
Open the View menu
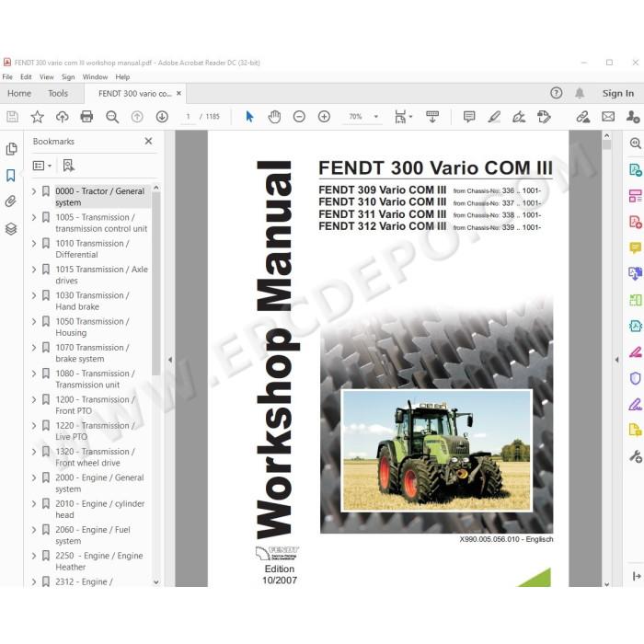coord(46,76)
